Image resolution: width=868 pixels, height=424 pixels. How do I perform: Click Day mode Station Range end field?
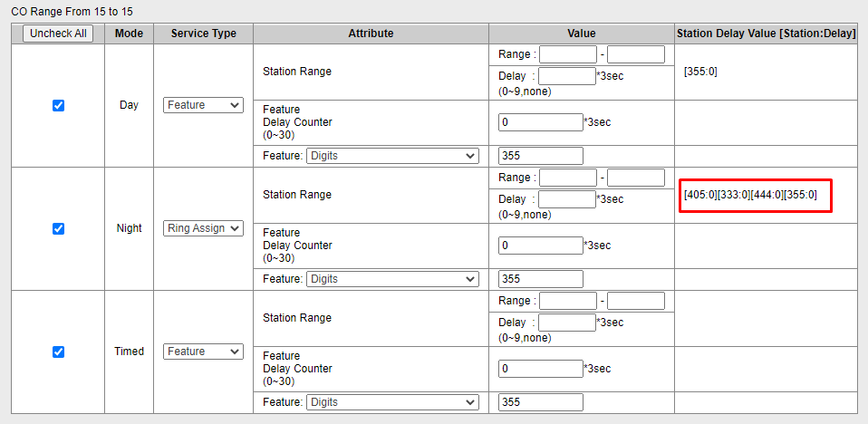(636, 54)
